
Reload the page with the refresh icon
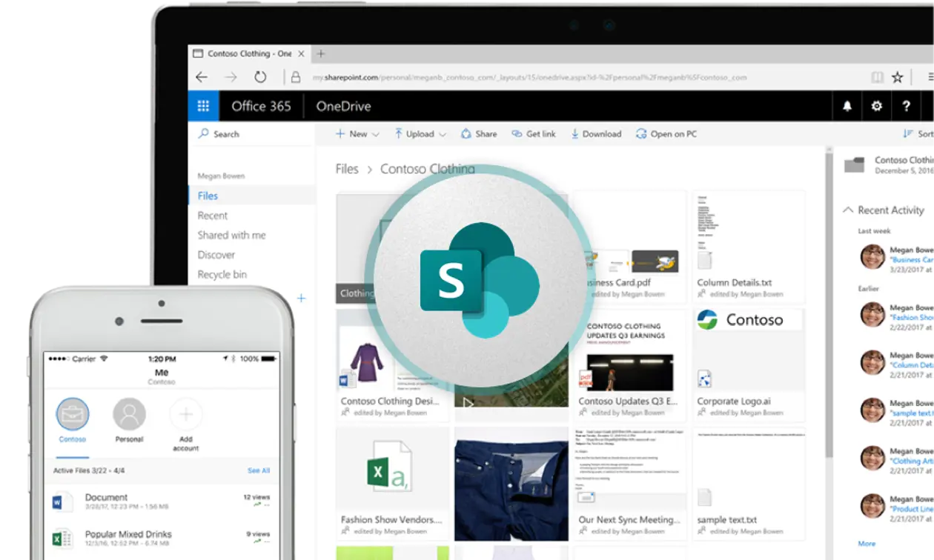pos(260,77)
